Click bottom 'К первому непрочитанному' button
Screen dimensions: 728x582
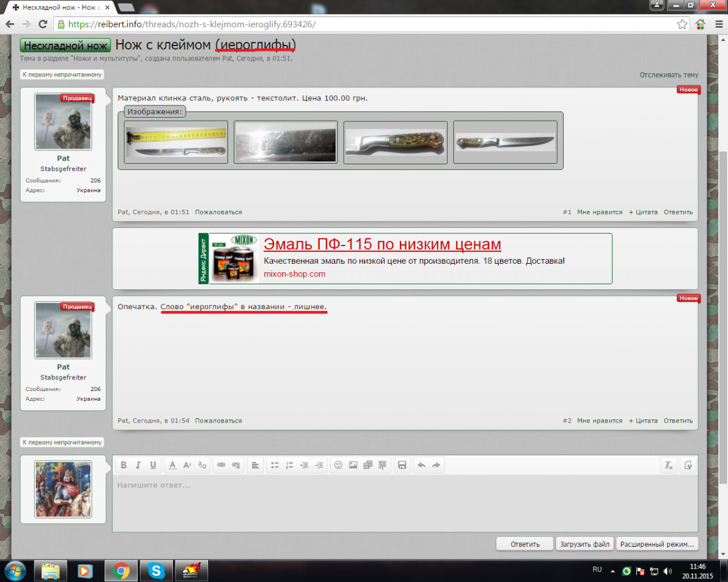(x=62, y=442)
